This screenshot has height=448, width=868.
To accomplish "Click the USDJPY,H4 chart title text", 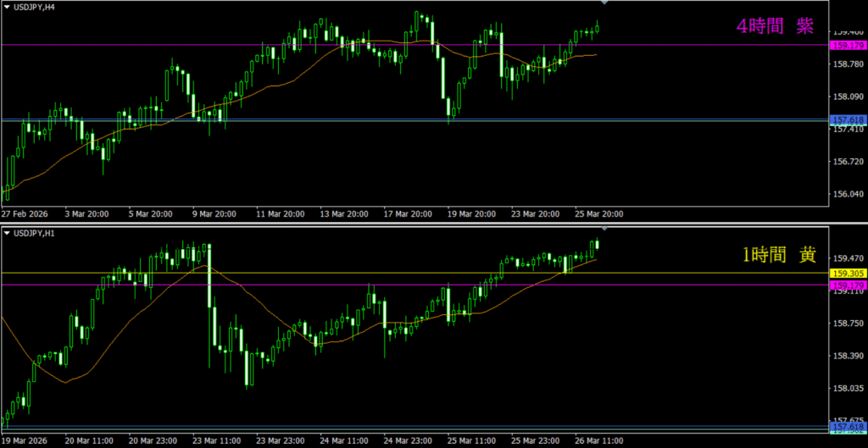I will [35, 8].
